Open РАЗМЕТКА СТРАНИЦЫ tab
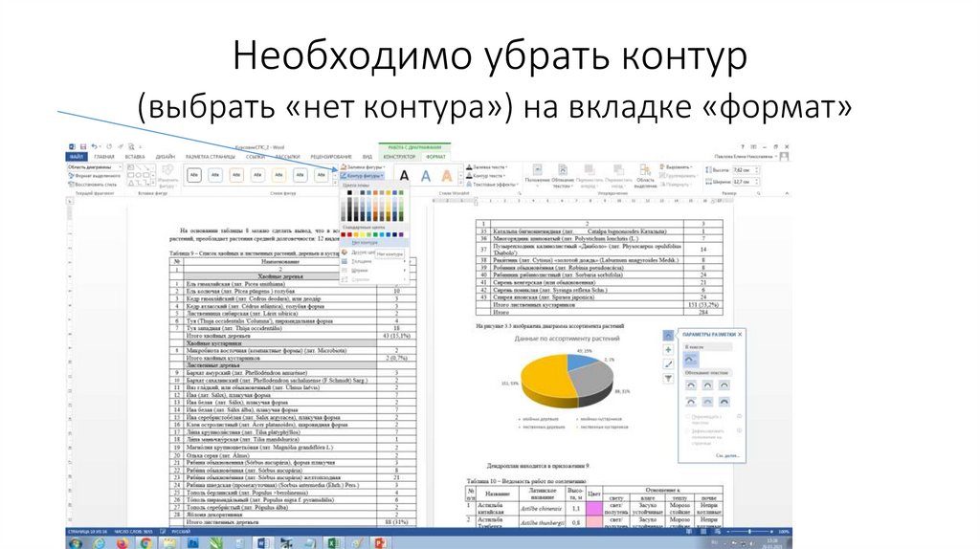 [x=211, y=157]
